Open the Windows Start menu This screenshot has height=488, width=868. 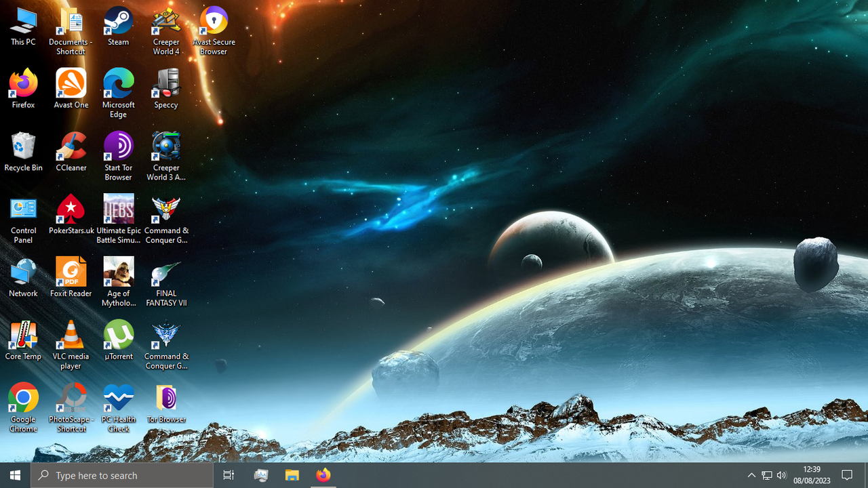pyautogui.click(x=15, y=475)
